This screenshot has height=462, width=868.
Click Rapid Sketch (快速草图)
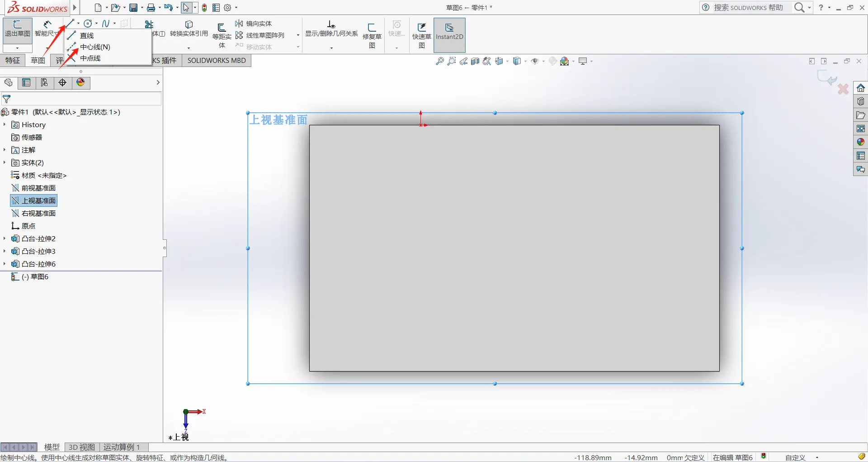[x=421, y=36]
